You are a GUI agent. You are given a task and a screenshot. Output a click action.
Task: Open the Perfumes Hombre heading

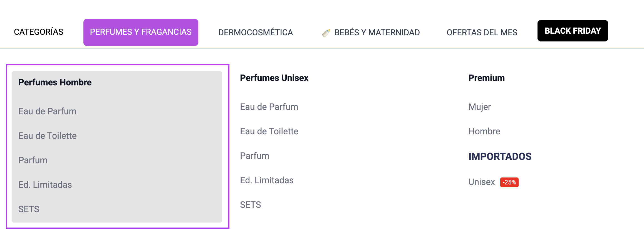click(x=55, y=82)
